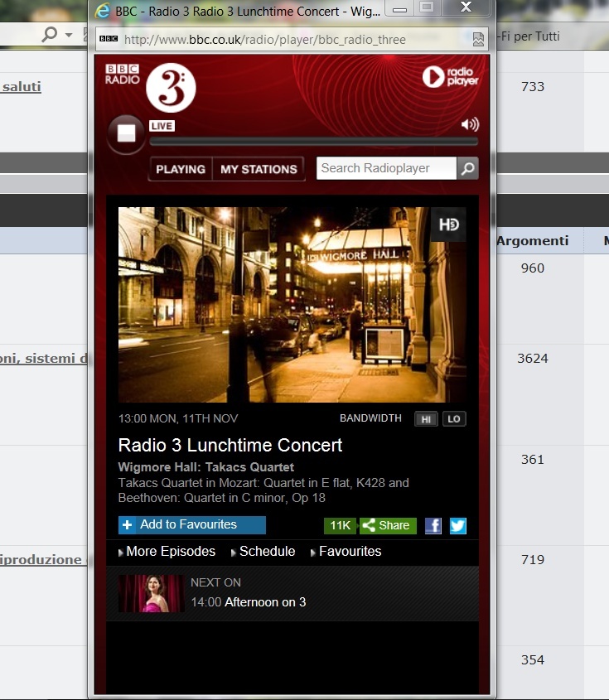Click the Internet Explorer icon in title bar
This screenshot has width=609, height=700.
(103, 11)
